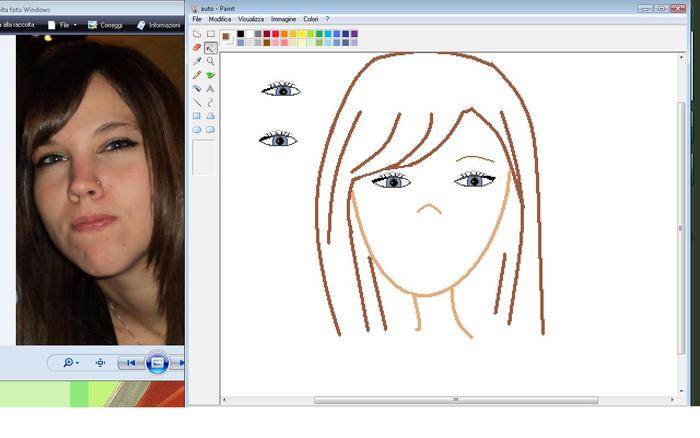Click the horizontal scrollbar thumb in Paint
Screen dimensions: 700x438
(x=456, y=400)
